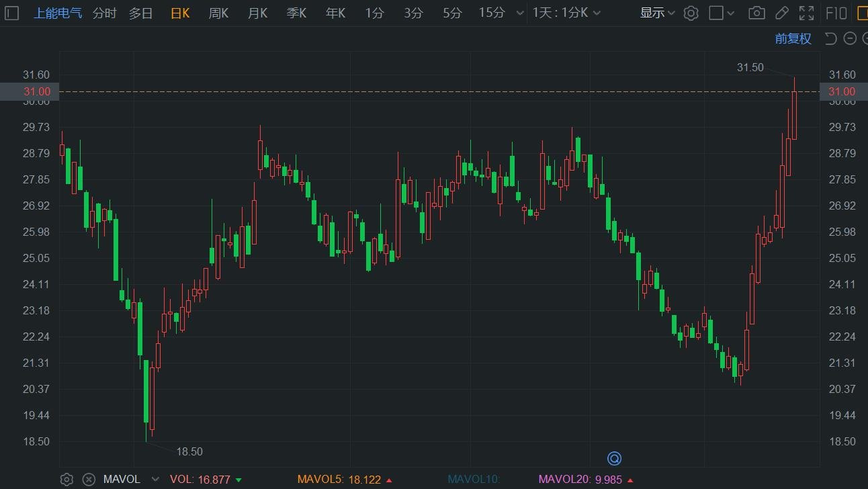Take a chart screenshot with camera icon
The width and height of the screenshot is (868, 489).
point(756,13)
